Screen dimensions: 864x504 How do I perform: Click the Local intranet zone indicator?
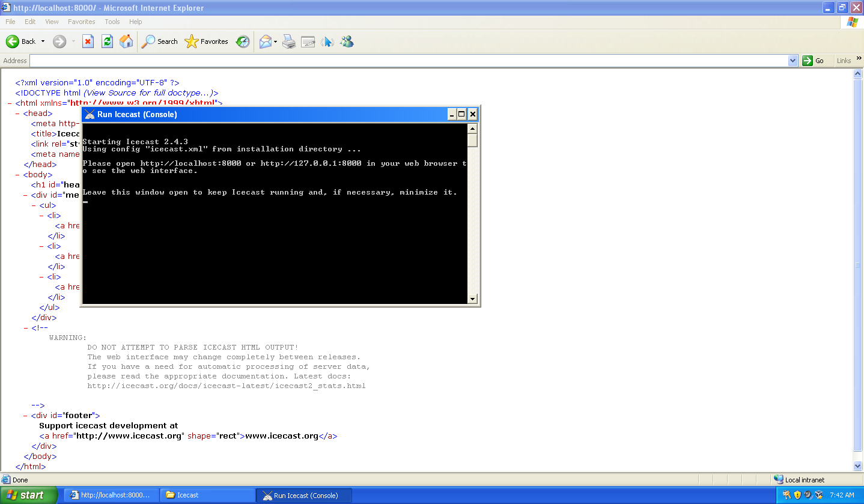tap(799, 480)
